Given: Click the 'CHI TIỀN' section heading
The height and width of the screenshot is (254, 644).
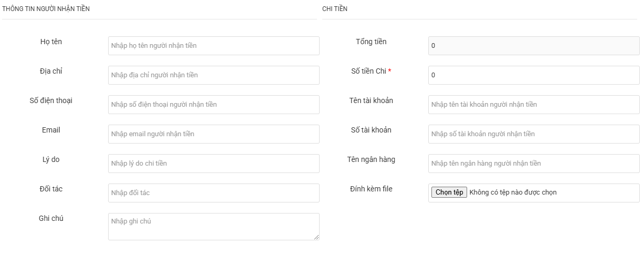Looking at the screenshot, I should [x=335, y=9].
